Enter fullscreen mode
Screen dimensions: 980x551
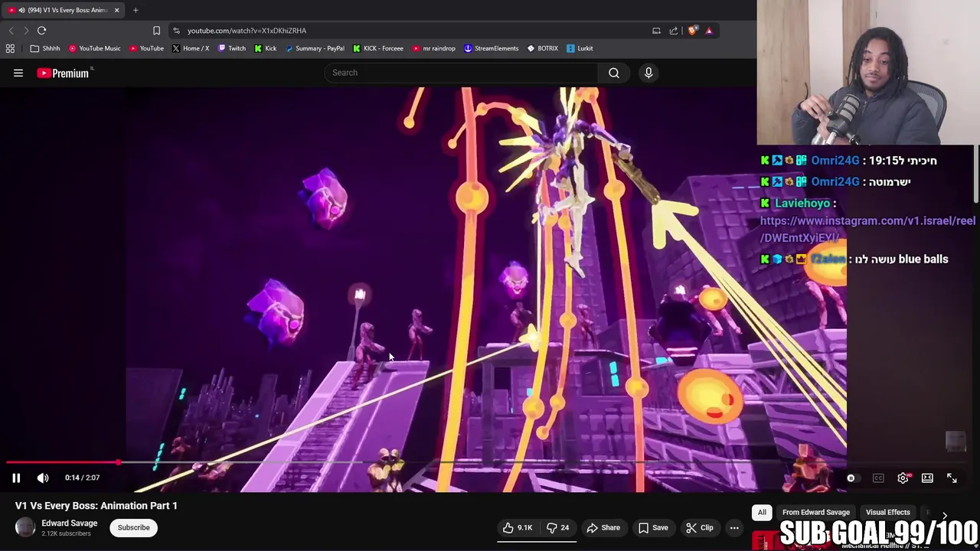[x=952, y=478]
